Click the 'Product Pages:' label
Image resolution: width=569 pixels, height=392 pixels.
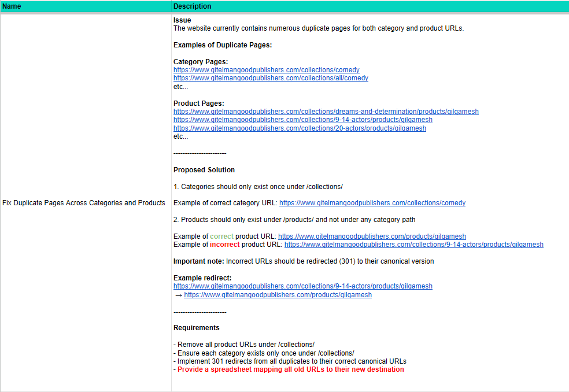[199, 103]
